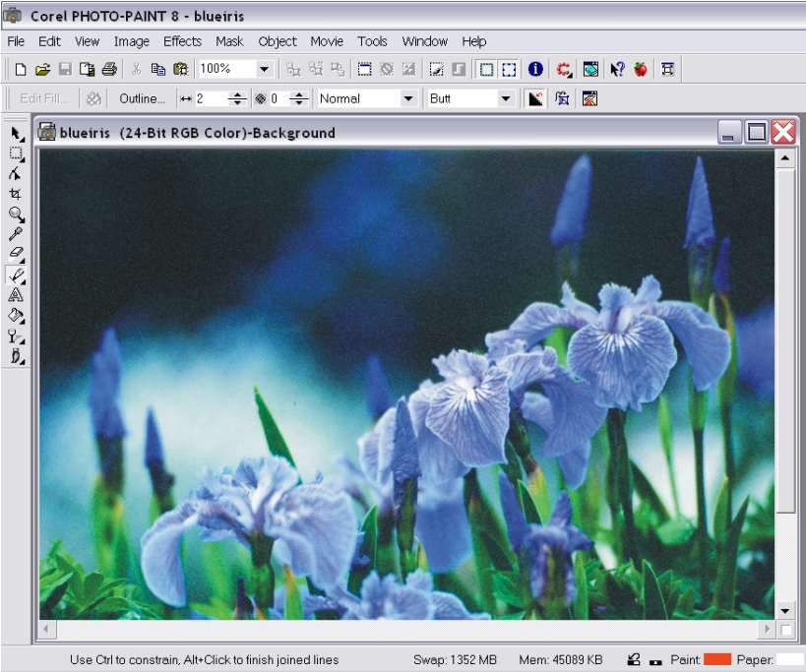Click the Outline... button
Viewport: 806px width, 672px height.
(x=142, y=98)
